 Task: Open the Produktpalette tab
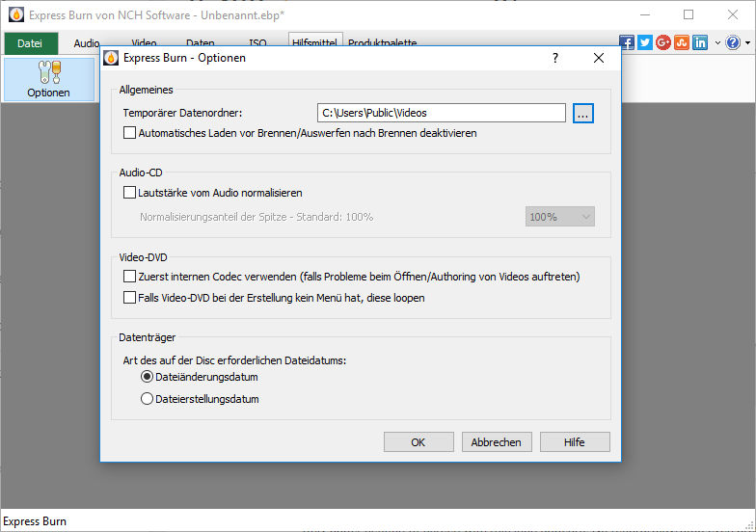382,43
